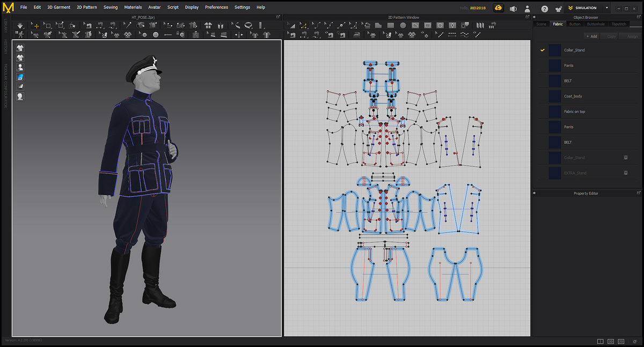Open the Modular Configurator side panel
Screen dimensions: 644x347
pyautogui.click(x=5, y=86)
